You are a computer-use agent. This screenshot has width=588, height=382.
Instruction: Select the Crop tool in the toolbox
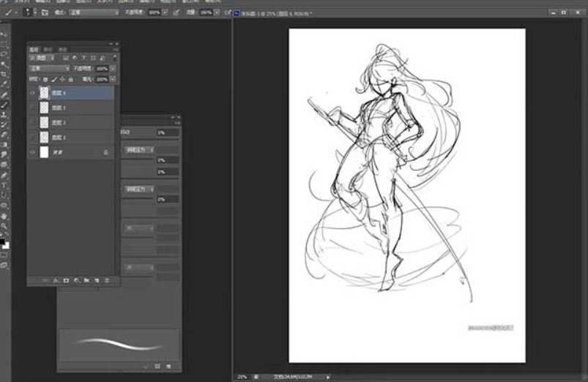coord(4,74)
